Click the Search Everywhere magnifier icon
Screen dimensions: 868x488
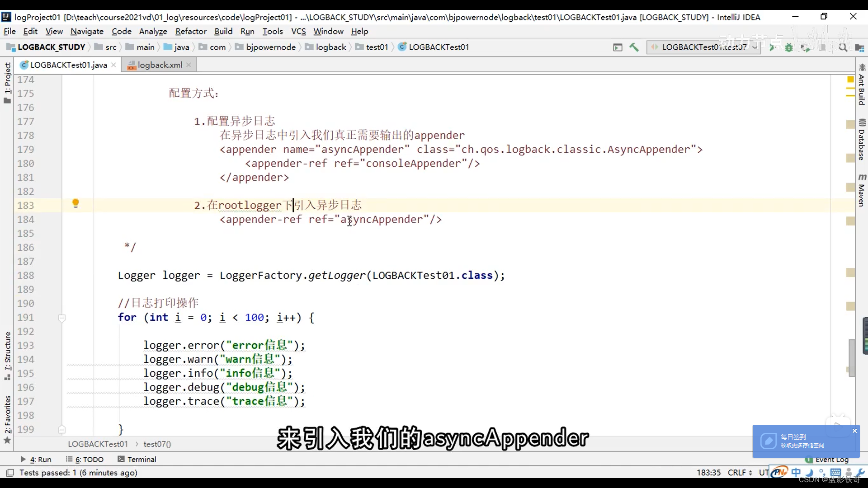coord(843,47)
